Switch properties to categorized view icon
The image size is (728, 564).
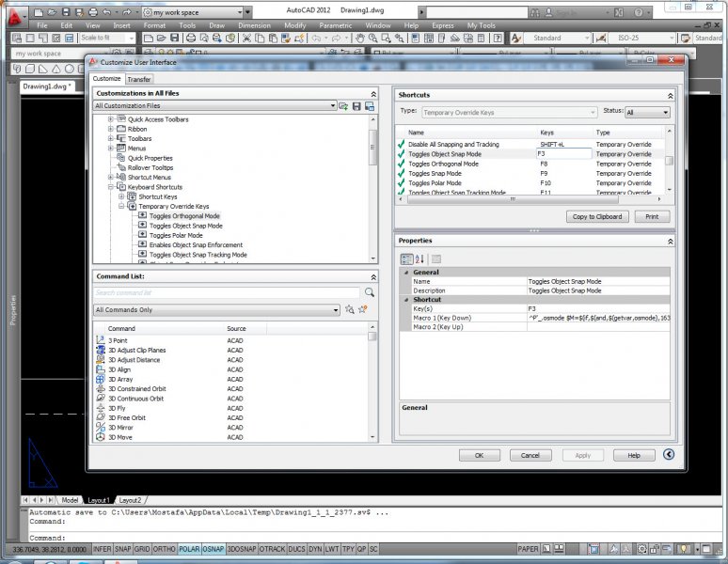tap(406, 258)
